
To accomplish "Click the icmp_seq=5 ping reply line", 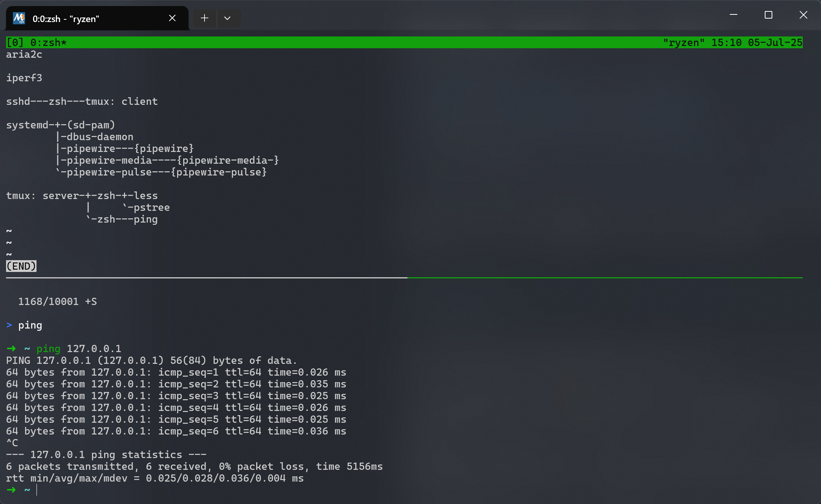I will tap(176, 419).
